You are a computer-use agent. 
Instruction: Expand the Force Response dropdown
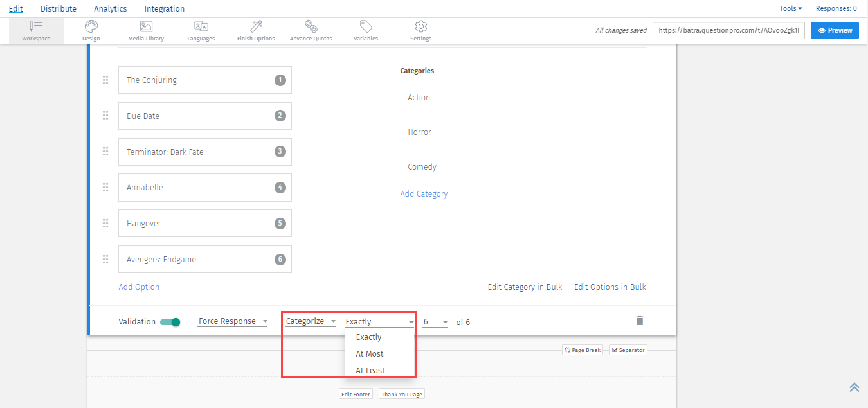coord(233,321)
